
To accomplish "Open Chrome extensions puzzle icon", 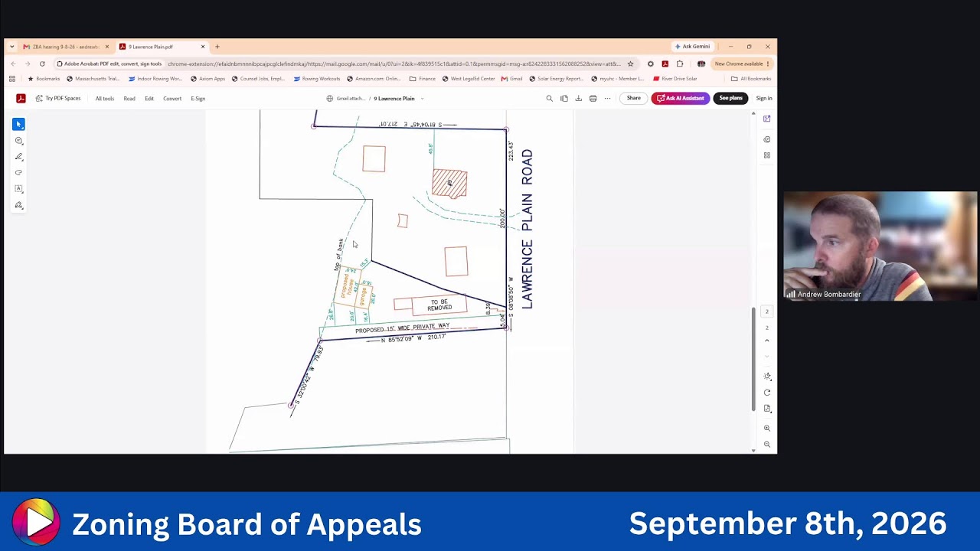I will (x=679, y=64).
